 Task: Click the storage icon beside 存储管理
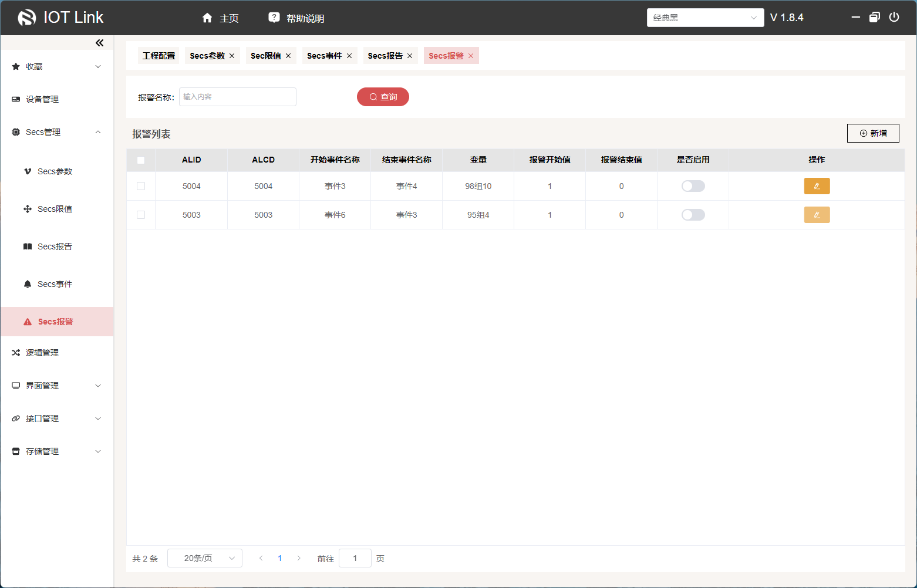tap(16, 451)
